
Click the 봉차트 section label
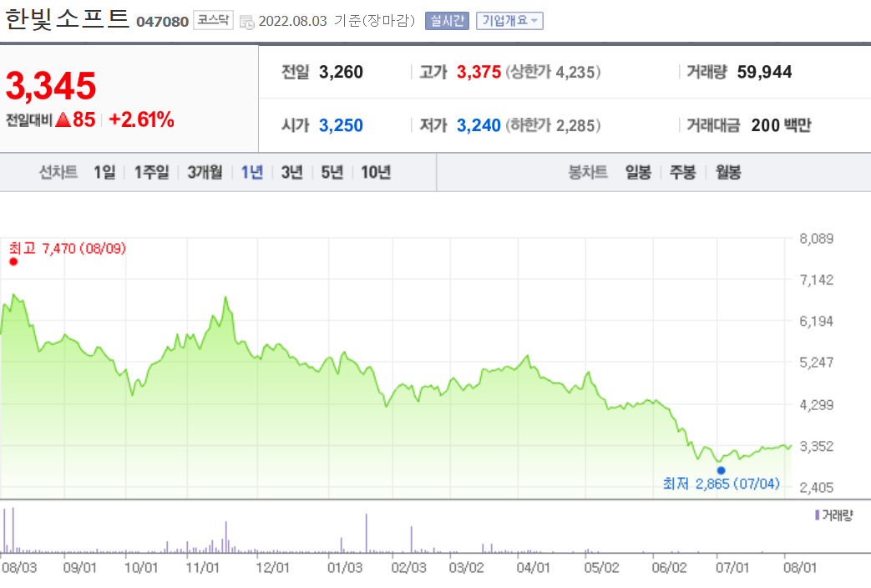coord(588,172)
